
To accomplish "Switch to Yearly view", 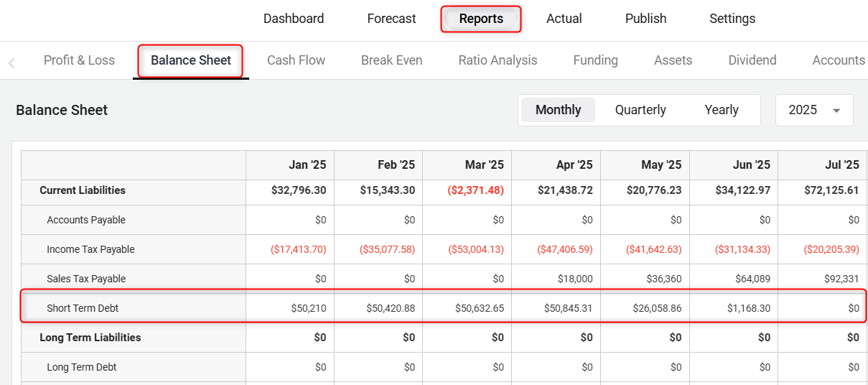I will [722, 110].
